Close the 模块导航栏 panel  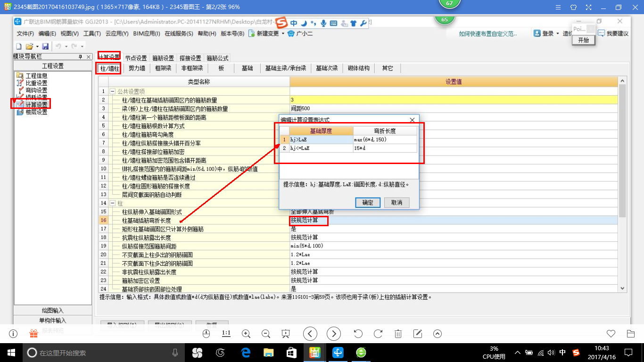tap(89, 57)
